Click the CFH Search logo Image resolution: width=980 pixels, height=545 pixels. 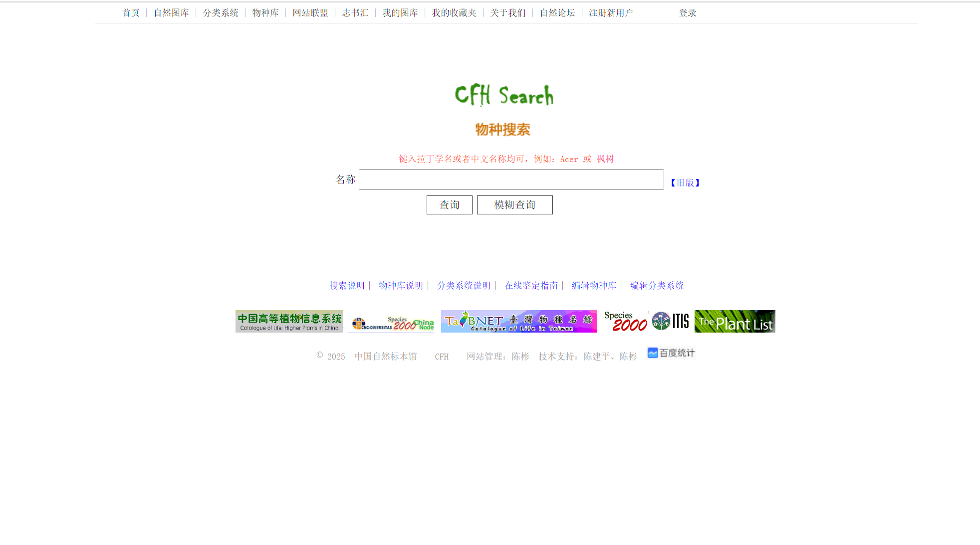click(x=504, y=96)
